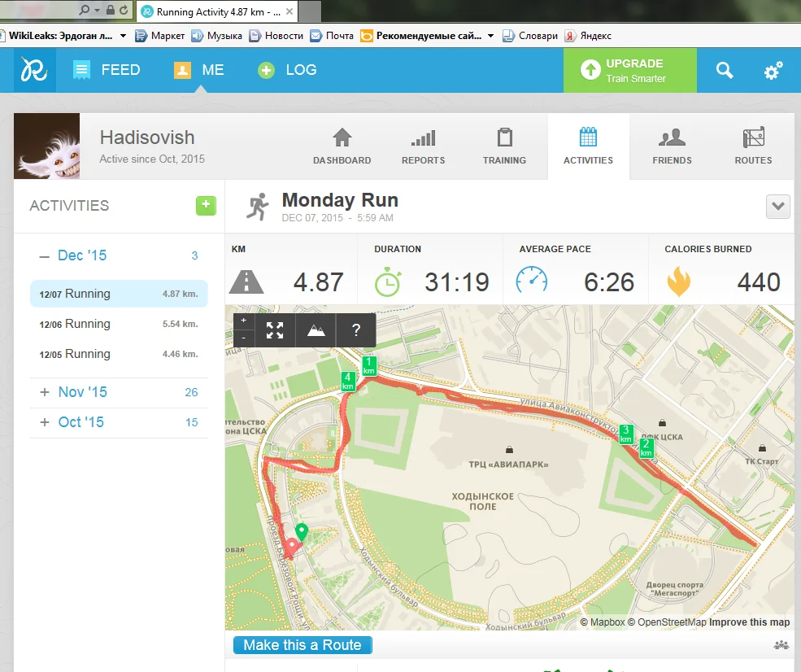Image resolution: width=801 pixels, height=672 pixels.
Task: Click the page security lock icon
Action: pos(111,10)
